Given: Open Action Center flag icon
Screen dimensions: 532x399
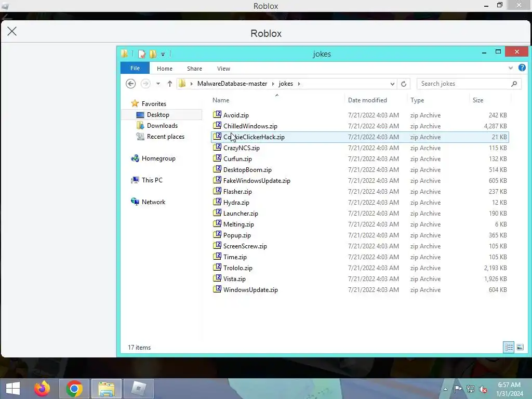Looking at the screenshot, I should (x=458, y=389).
